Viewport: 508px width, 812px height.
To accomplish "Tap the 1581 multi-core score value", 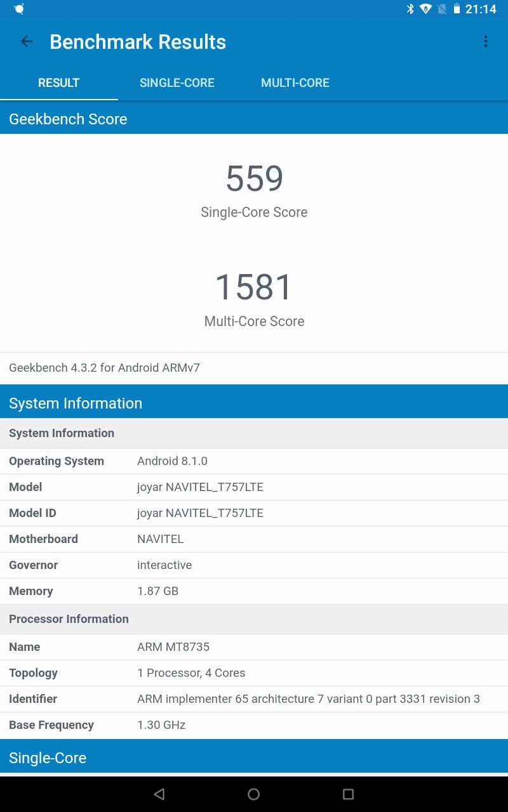I will (254, 287).
